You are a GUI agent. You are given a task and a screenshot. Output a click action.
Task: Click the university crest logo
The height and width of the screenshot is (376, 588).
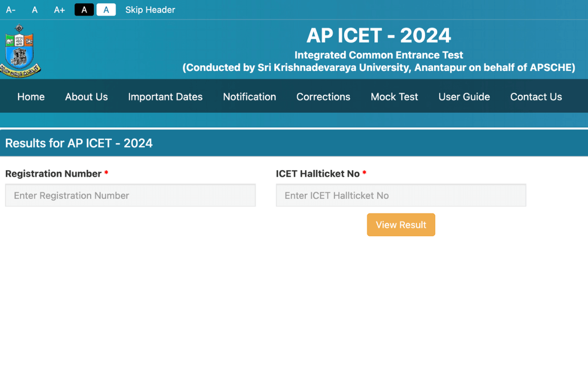point(20,50)
